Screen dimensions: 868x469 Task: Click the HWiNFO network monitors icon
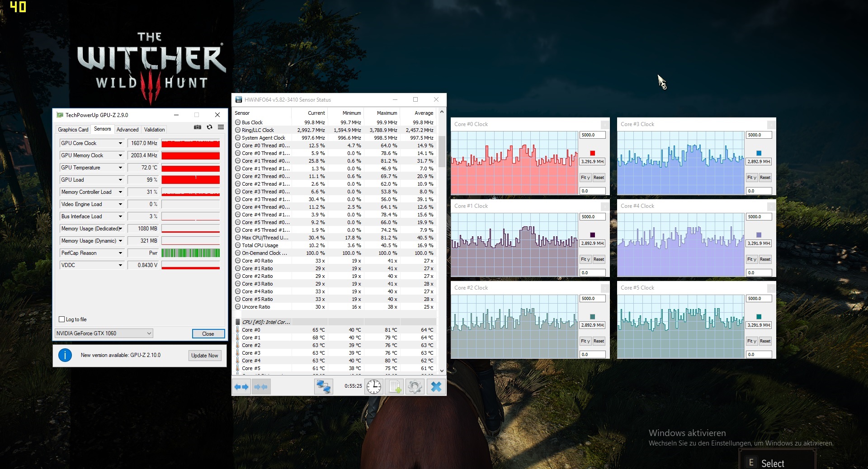(x=323, y=387)
